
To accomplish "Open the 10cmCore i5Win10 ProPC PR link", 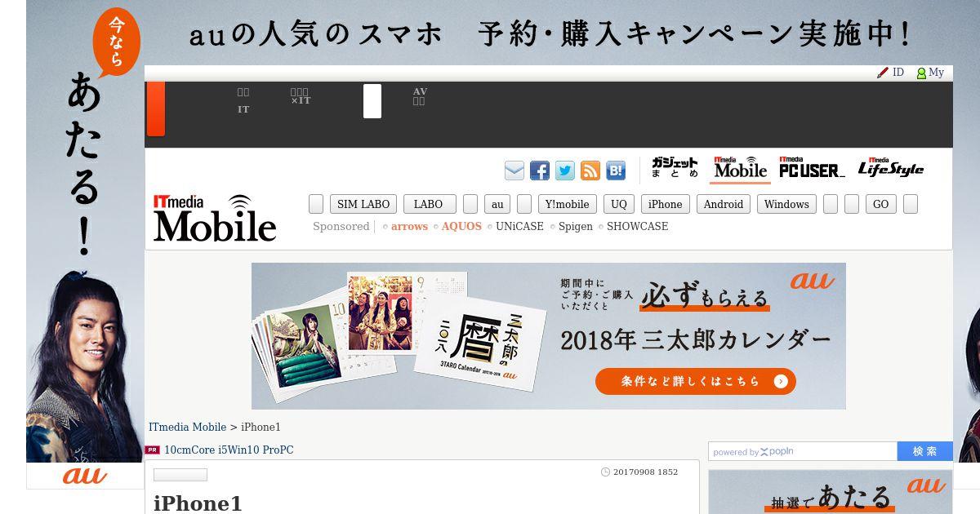I will click(229, 450).
